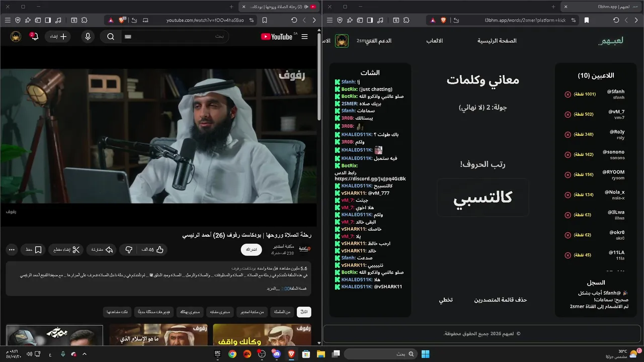Reload the l3bhm browser window

[x=616, y=20]
